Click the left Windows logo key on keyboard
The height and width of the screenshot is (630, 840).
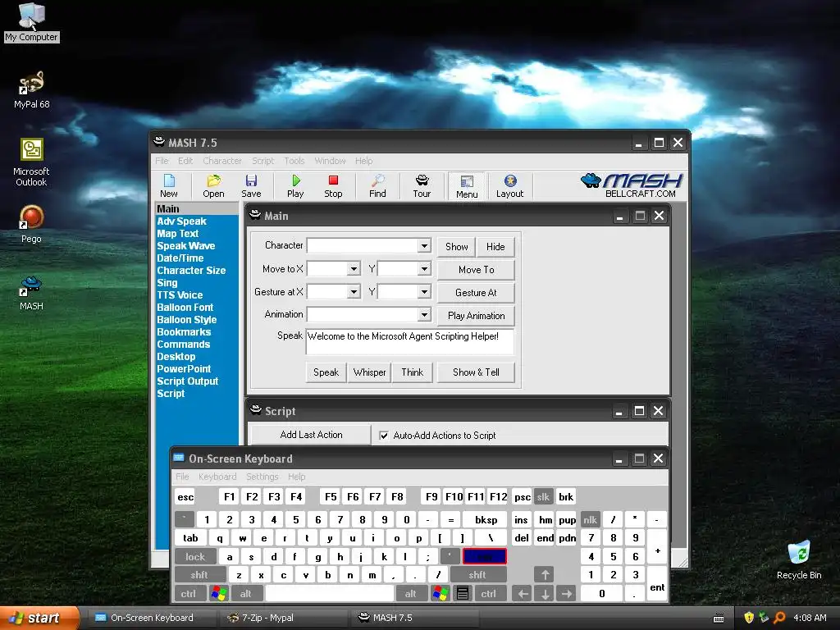[x=218, y=594]
